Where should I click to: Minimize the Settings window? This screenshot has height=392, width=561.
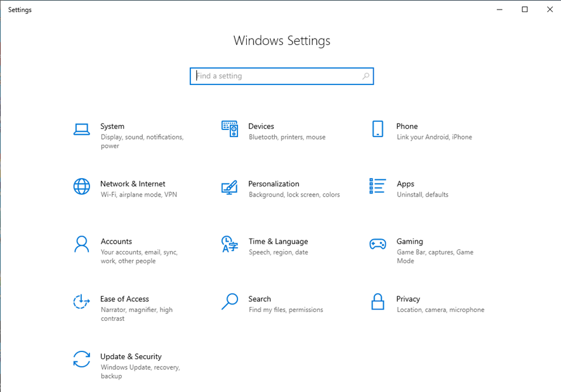[x=499, y=10]
